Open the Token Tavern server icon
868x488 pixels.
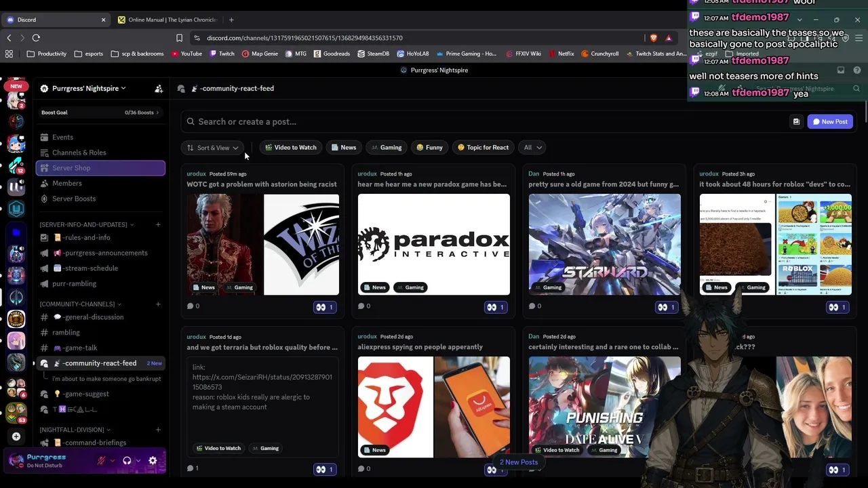click(16, 319)
